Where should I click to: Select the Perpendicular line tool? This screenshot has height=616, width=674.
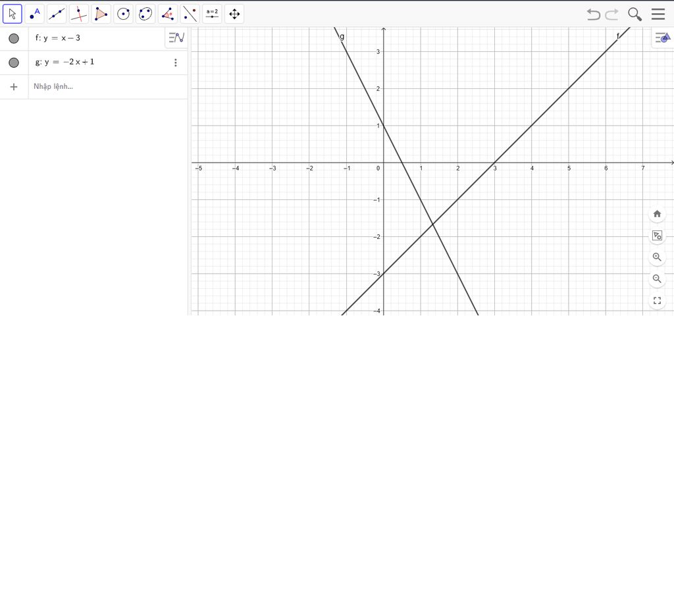[79, 14]
